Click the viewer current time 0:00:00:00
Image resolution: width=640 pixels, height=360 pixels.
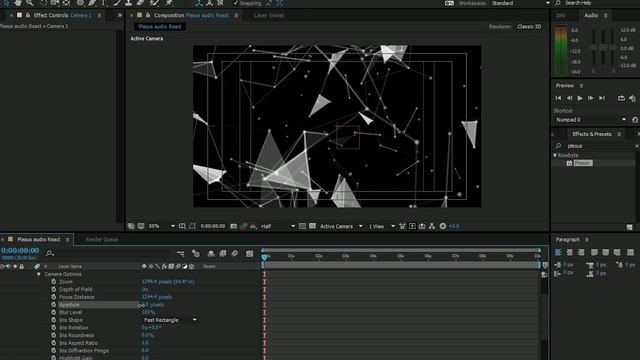coord(213,226)
